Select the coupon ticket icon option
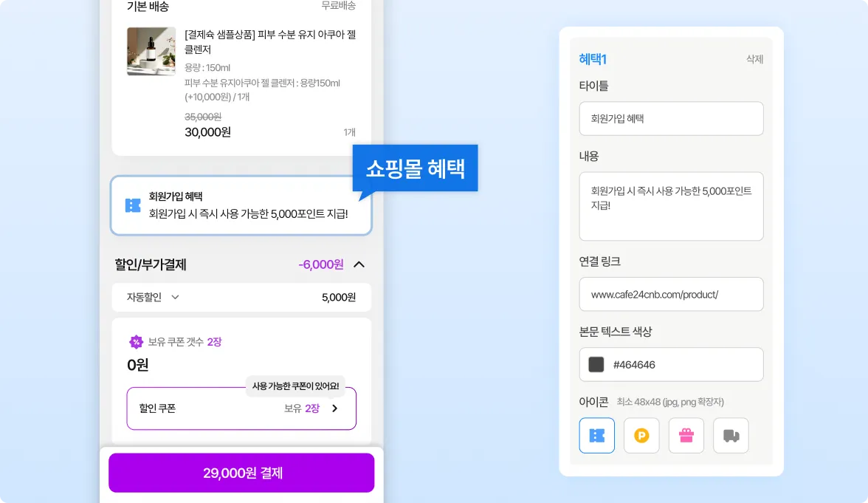868x503 pixels. point(596,436)
